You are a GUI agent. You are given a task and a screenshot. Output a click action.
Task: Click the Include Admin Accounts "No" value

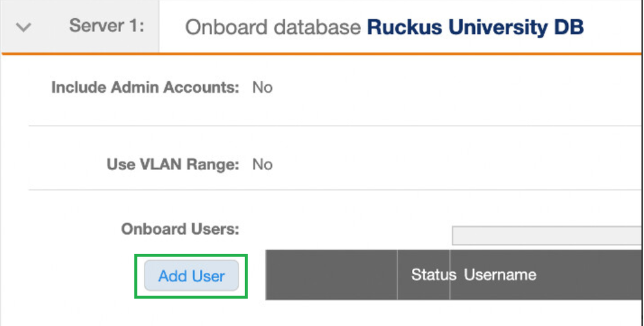point(262,88)
